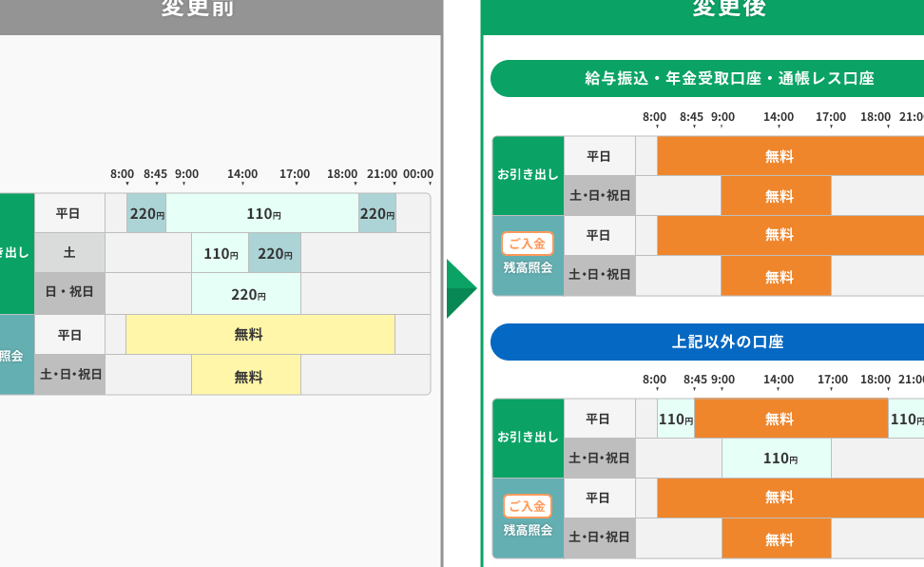The height and width of the screenshot is (567, 924).
Task: Select the gray "変更前" header
Action: pyautogui.click(x=221, y=13)
